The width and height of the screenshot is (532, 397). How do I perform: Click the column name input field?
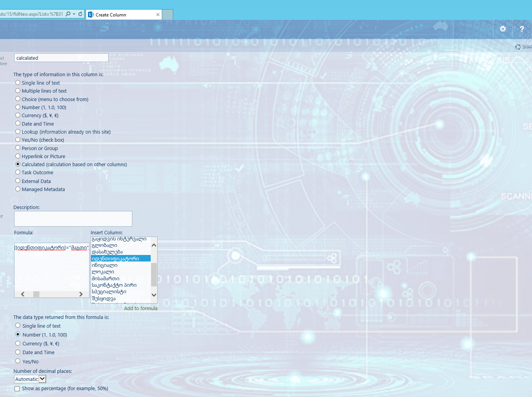pyautogui.click(x=61, y=58)
